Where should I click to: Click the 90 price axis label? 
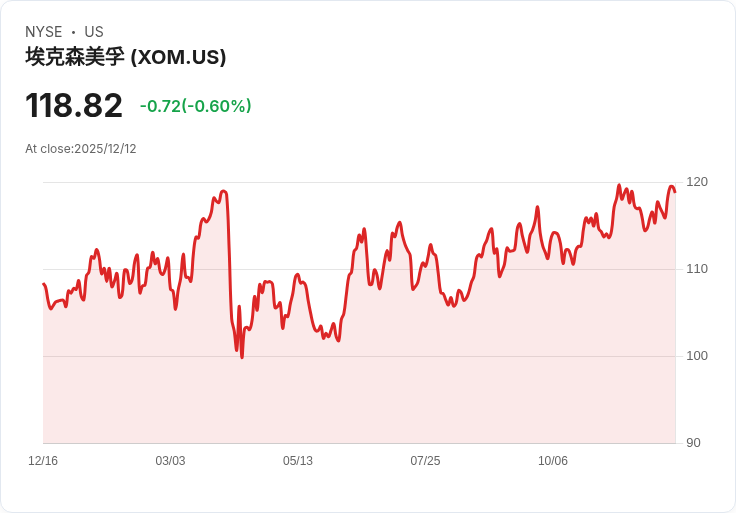click(x=693, y=443)
